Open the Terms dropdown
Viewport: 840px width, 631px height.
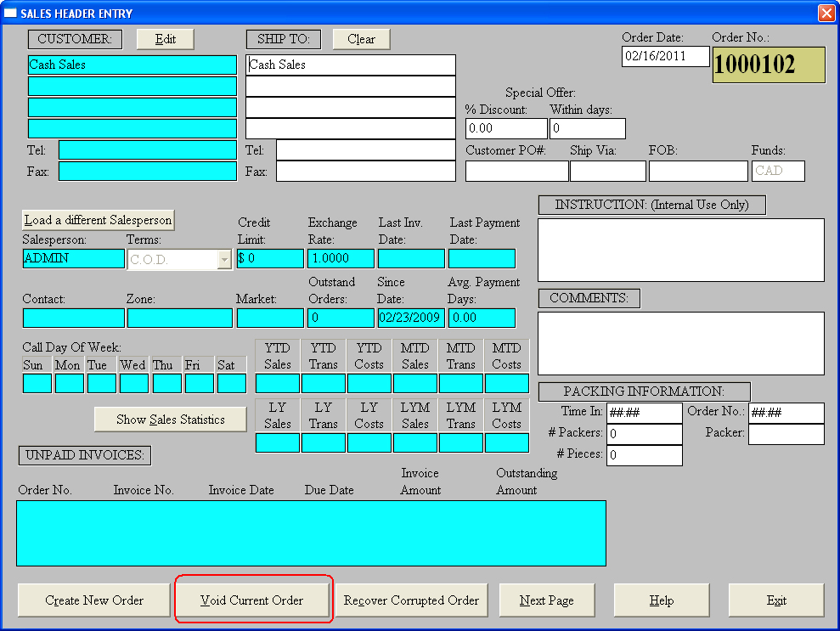(x=224, y=260)
